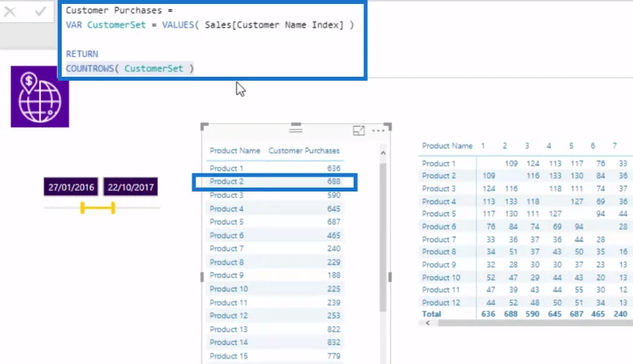The height and width of the screenshot is (364, 633).
Task: Click value 832 for Product 14
Action: pos(334,342)
